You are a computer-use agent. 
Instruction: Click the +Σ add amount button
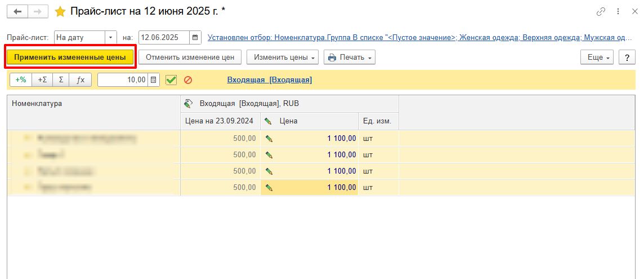click(x=42, y=80)
